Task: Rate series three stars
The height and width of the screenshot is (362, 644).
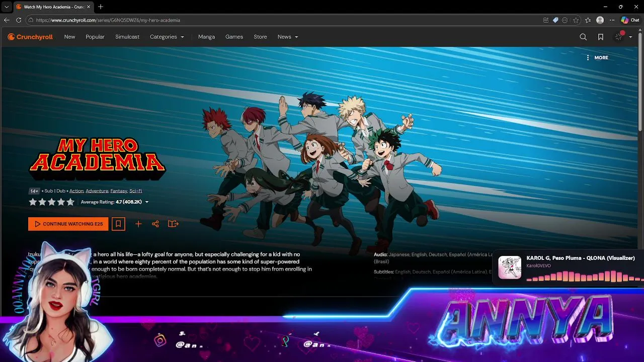Action: (x=52, y=202)
